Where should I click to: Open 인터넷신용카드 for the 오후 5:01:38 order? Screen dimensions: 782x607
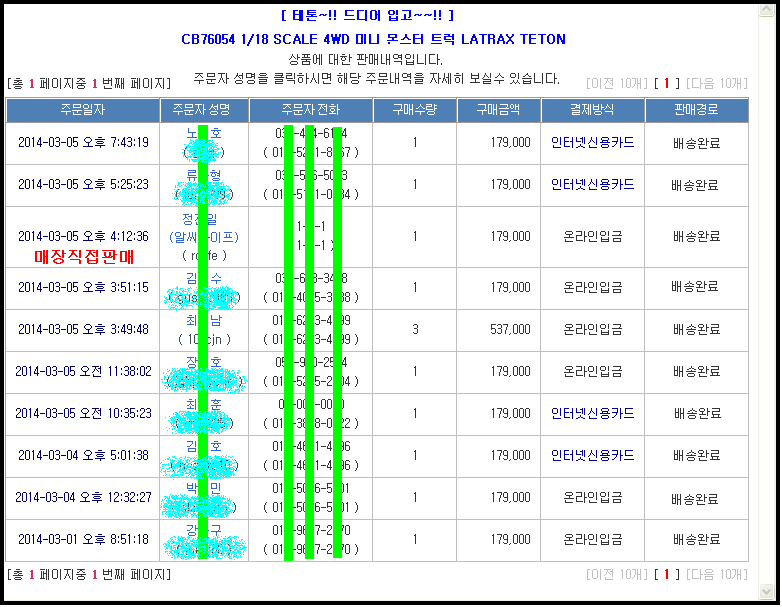coord(592,455)
